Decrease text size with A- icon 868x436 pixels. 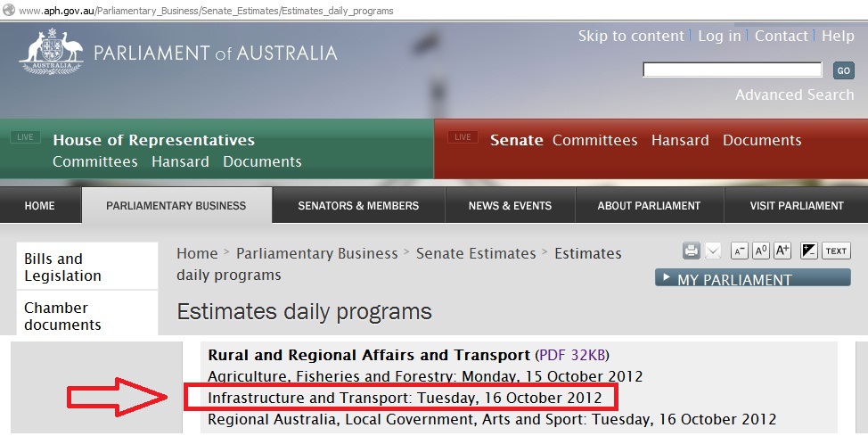click(x=739, y=251)
